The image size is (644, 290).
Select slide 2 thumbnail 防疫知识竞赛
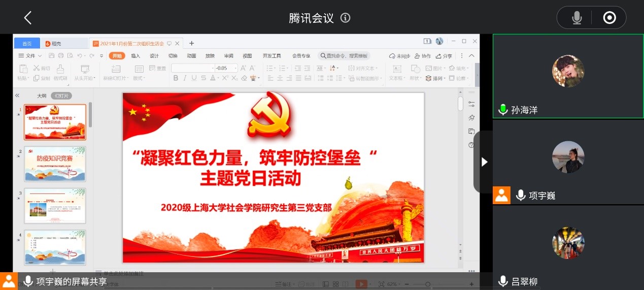(55, 164)
